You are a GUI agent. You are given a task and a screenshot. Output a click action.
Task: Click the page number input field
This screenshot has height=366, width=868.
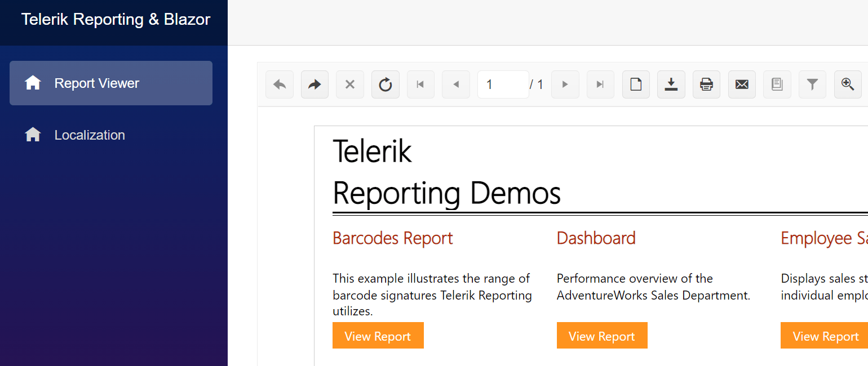[503, 84]
